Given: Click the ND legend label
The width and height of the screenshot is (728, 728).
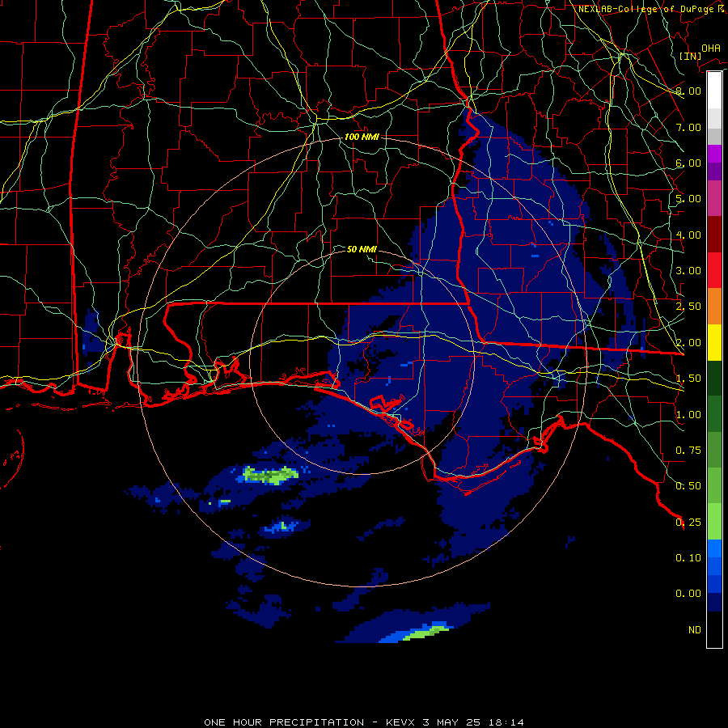Looking at the screenshot, I should tap(695, 630).
